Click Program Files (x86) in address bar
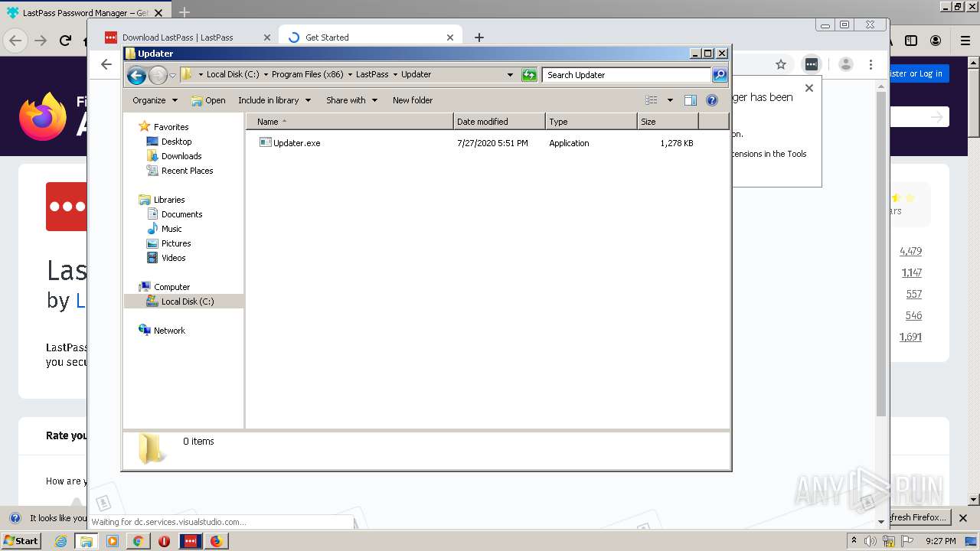The image size is (980, 551). coord(307,74)
